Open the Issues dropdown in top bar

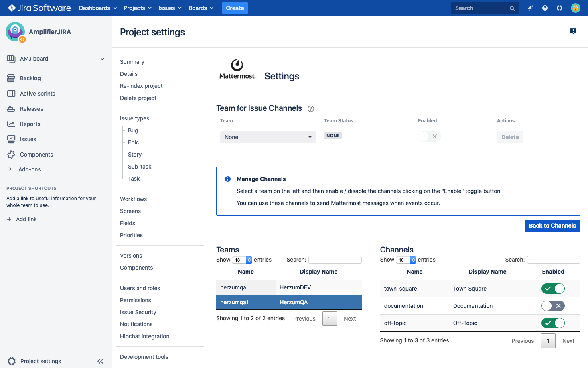(x=170, y=8)
